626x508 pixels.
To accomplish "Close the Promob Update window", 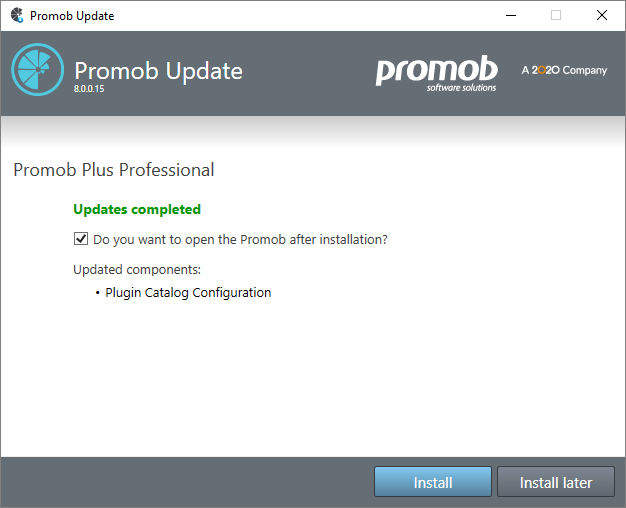I will pos(602,16).
